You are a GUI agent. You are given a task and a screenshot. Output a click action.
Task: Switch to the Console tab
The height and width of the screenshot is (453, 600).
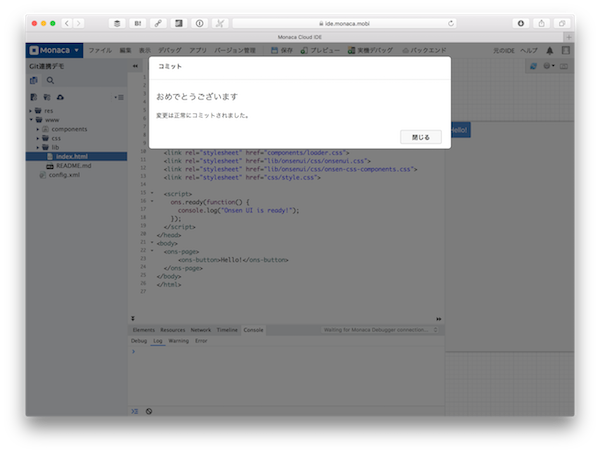(253, 330)
